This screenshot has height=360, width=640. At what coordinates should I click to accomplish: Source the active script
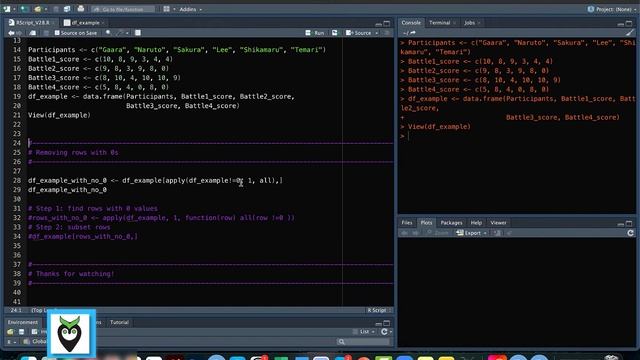[x=358, y=33]
